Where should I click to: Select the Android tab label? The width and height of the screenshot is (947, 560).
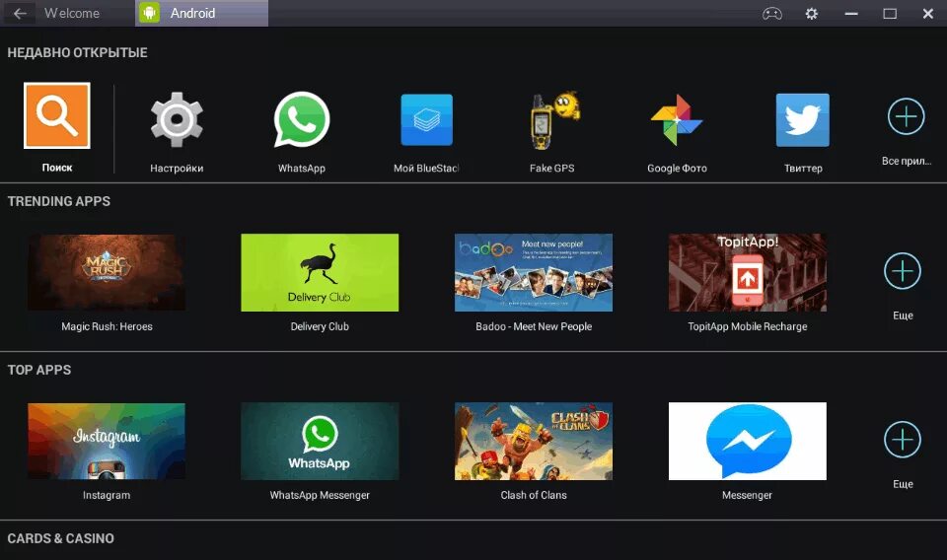(192, 13)
